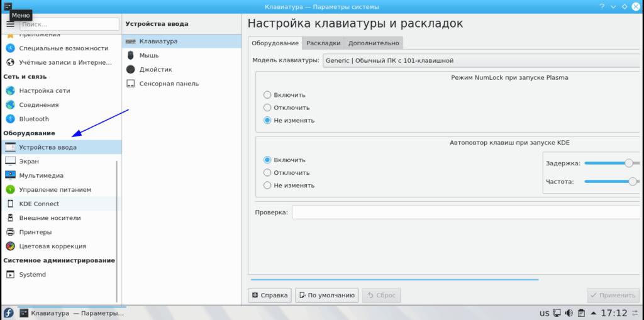This screenshot has width=644, height=320.
Task: Click the Bluetooth icon in sidebar
Action: pyautogui.click(x=10, y=119)
